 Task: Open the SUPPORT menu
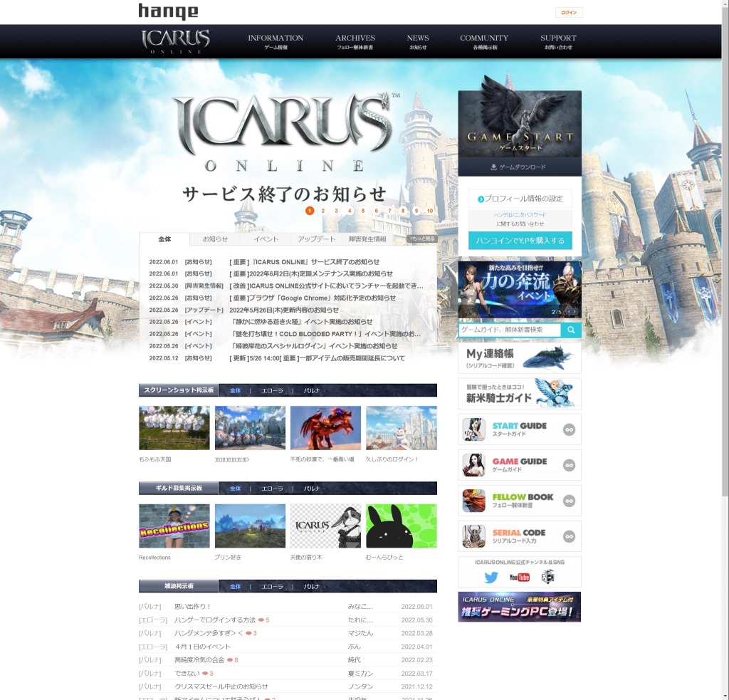(x=558, y=41)
